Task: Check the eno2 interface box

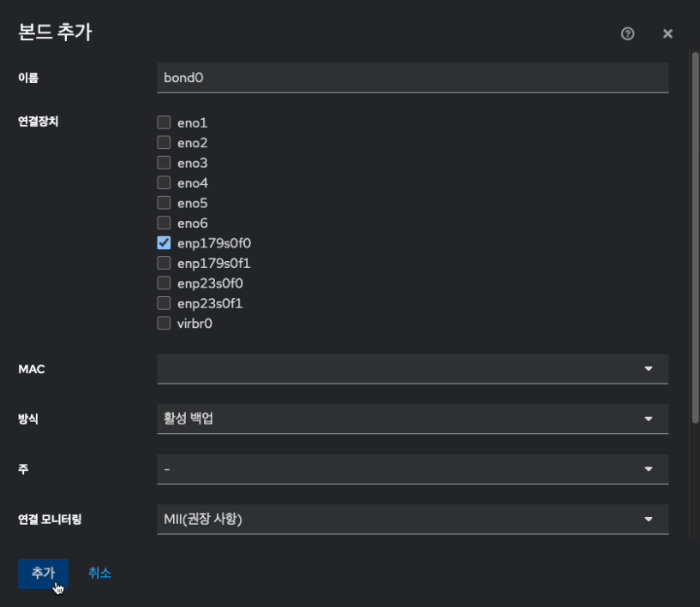Action: click(x=164, y=142)
